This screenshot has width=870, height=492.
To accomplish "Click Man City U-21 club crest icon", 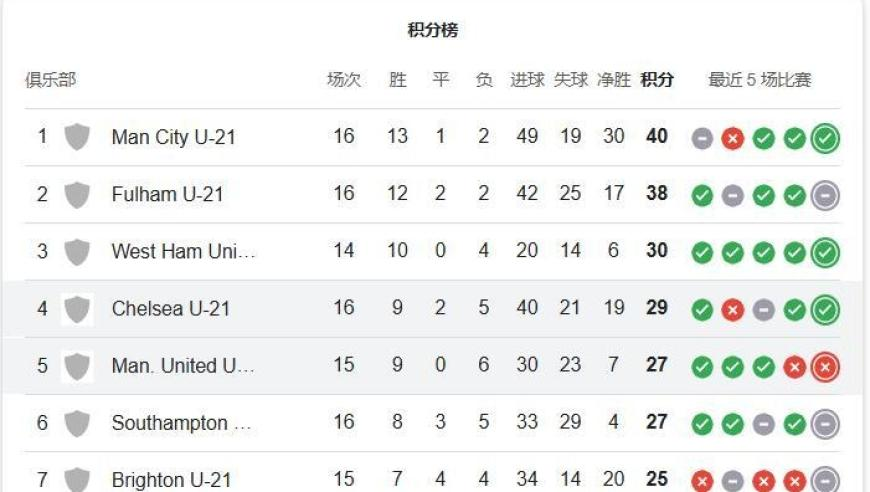I will coord(77,137).
